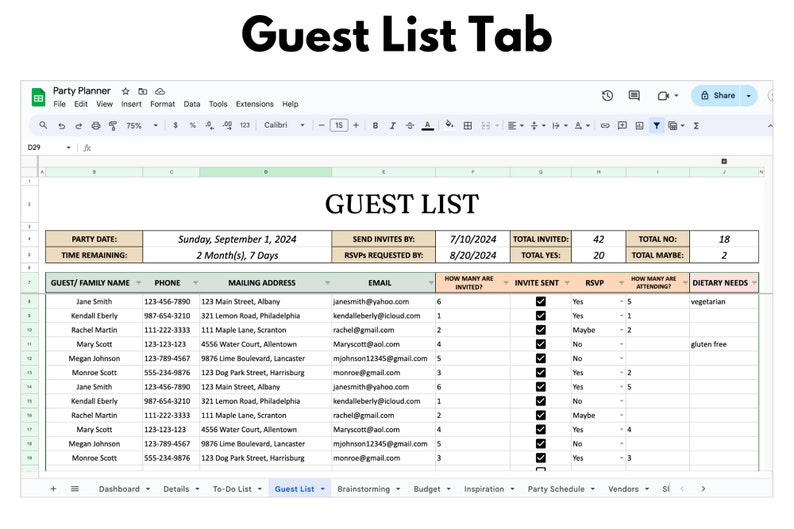Switch to the Party Schedule tab

[556, 489]
